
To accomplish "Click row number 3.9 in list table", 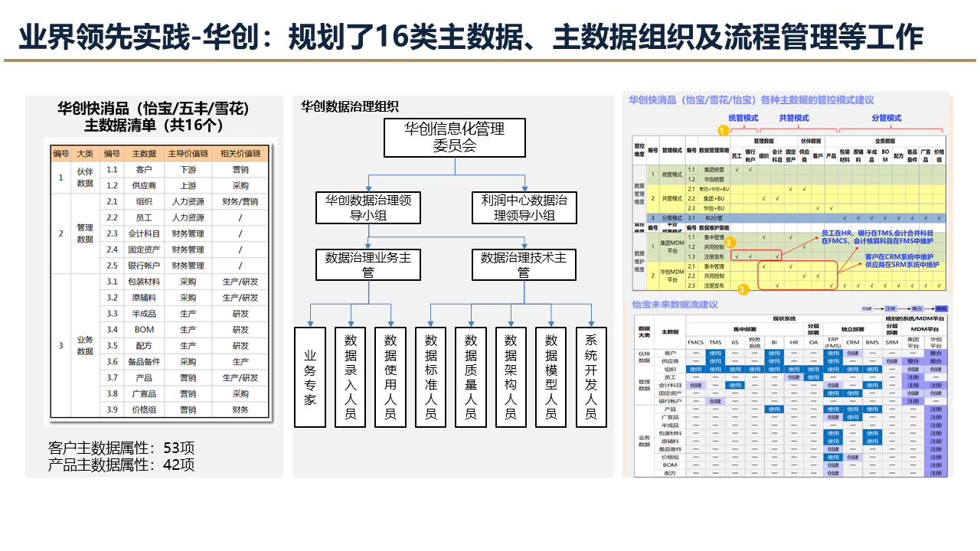I will pyautogui.click(x=112, y=409).
